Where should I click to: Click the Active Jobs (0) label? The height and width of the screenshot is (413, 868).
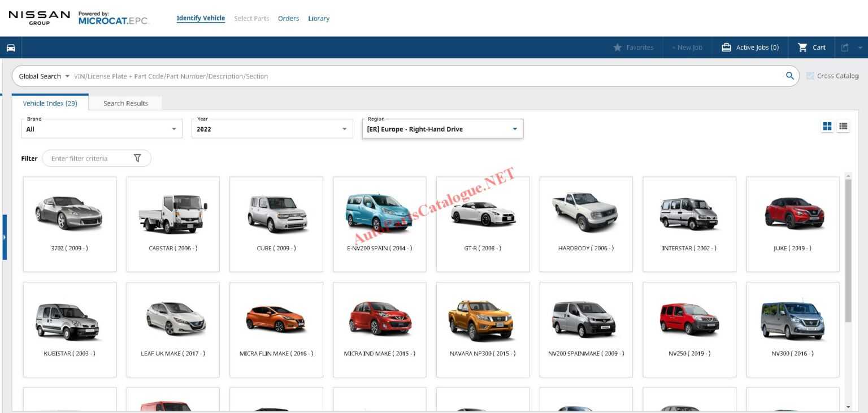757,47
